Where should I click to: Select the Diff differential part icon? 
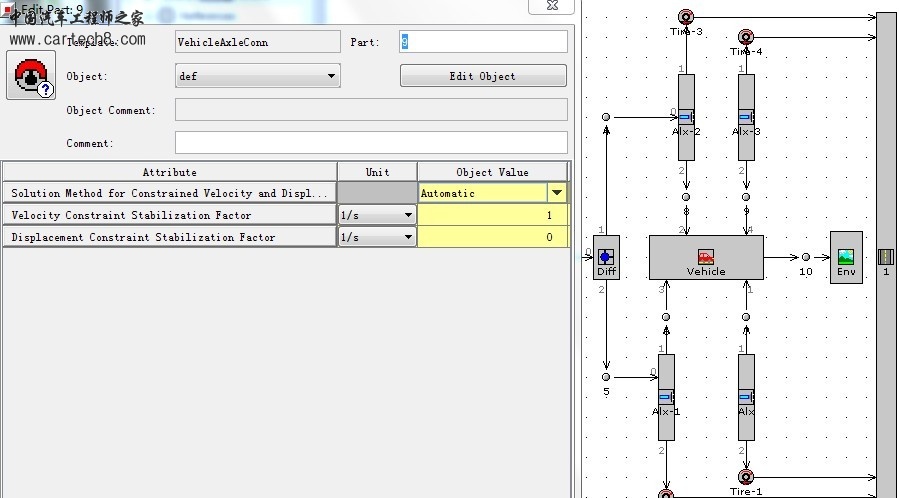tap(606, 257)
